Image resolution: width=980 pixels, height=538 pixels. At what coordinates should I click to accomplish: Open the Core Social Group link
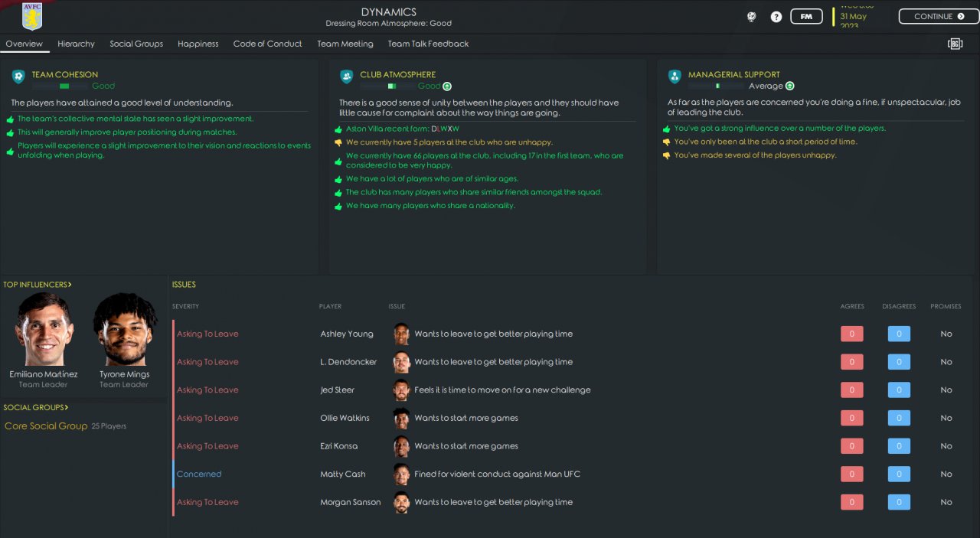coord(46,426)
